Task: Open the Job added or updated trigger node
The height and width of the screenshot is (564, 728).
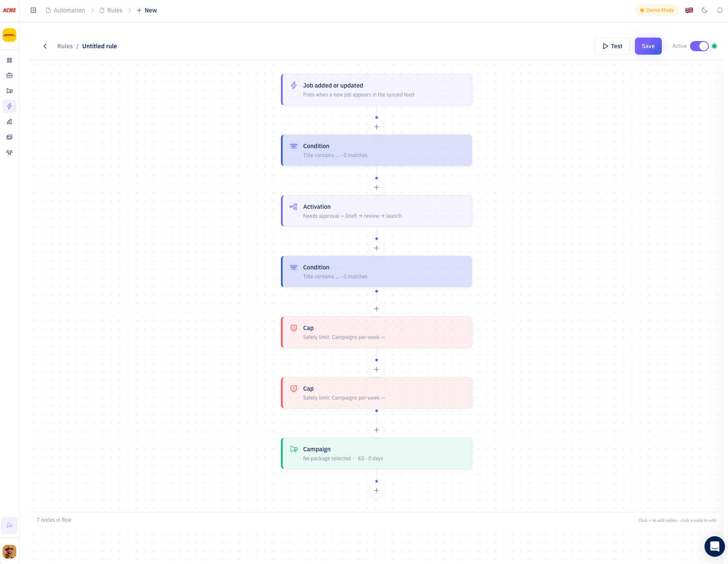Action: [x=377, y=90]
